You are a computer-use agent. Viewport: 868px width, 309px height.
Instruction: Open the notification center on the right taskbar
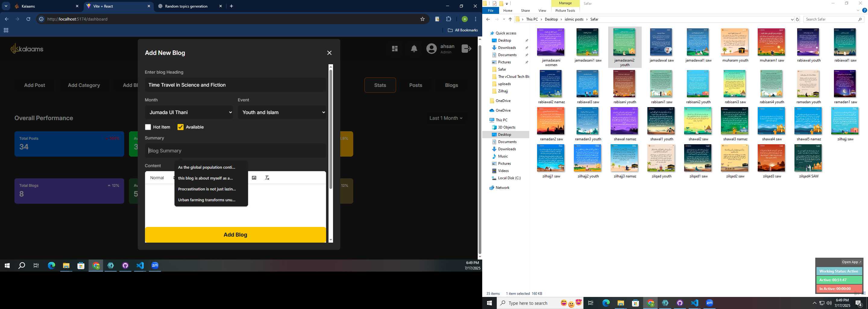pos(859,303)
